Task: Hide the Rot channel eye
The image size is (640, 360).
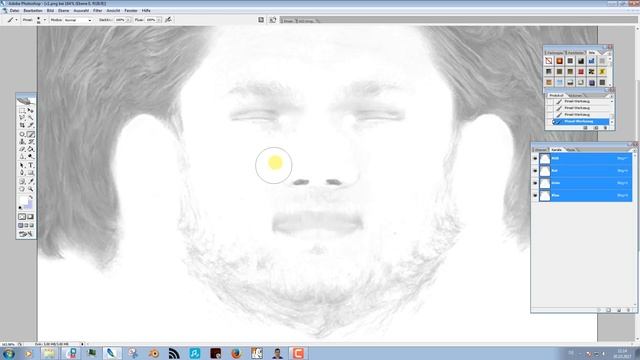Action: point(535,171)
